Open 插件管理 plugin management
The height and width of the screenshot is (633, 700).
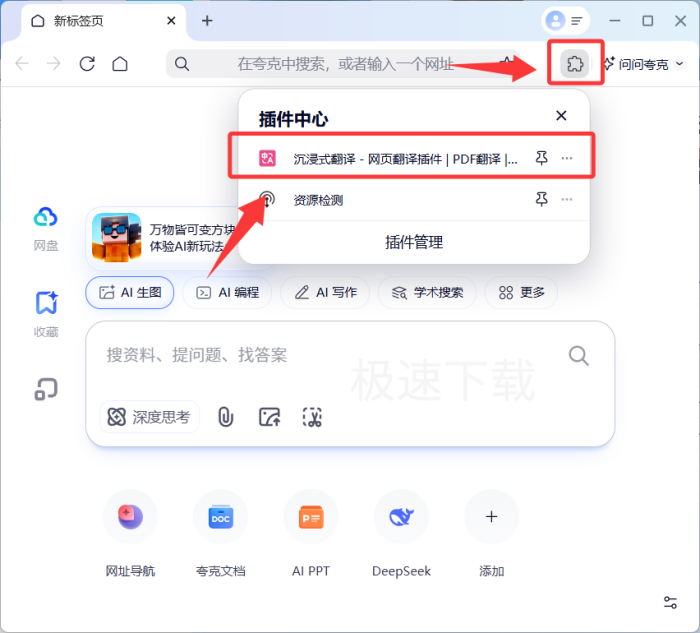coord(414,242)
